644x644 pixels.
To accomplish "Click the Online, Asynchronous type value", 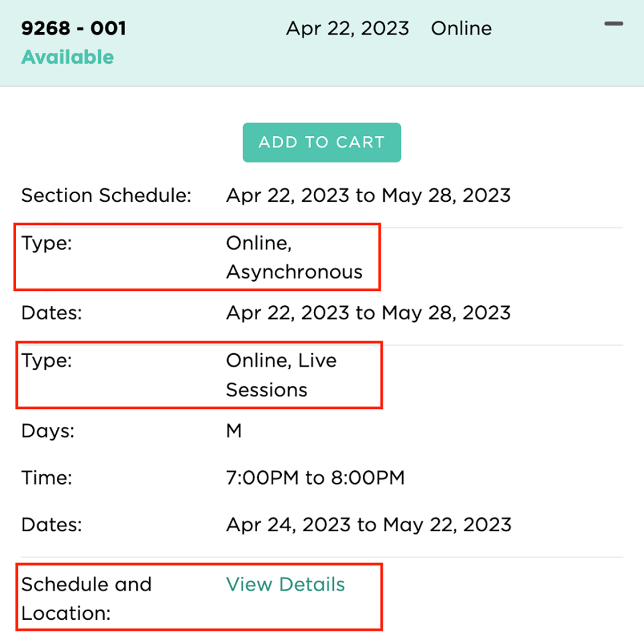I will [294, 258].
